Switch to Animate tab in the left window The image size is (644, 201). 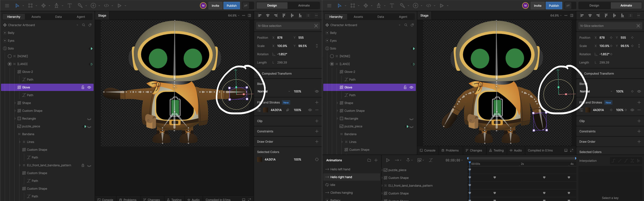tap(304, 6)
